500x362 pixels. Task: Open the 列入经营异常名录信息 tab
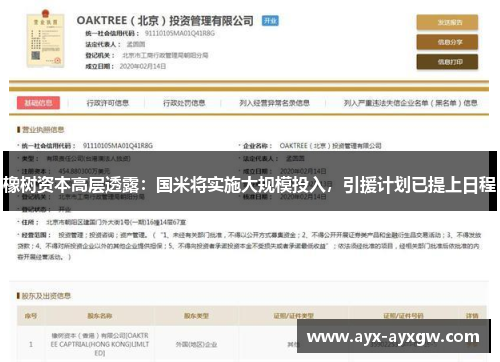click(x=274, y=103)
